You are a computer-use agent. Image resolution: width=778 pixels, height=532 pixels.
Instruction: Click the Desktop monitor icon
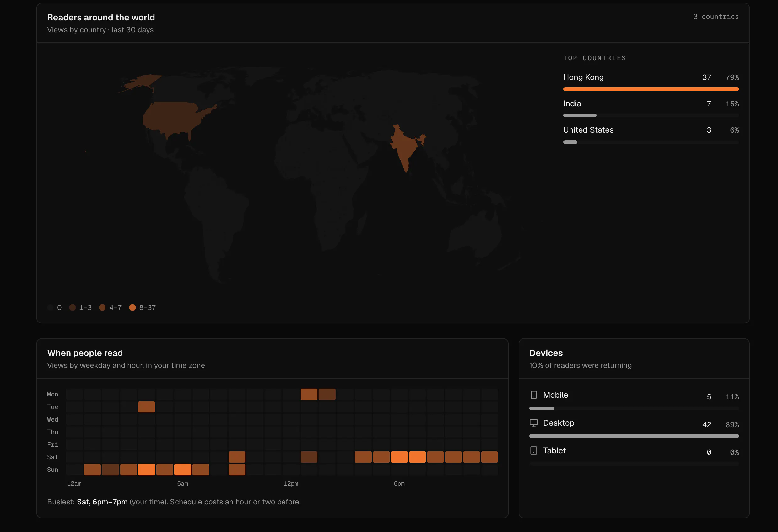(x=534, y=423)
